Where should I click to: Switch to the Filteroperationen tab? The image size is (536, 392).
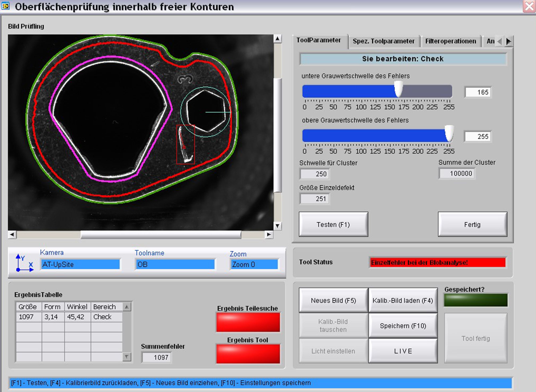pyautogui.click(x=450, y=41)
